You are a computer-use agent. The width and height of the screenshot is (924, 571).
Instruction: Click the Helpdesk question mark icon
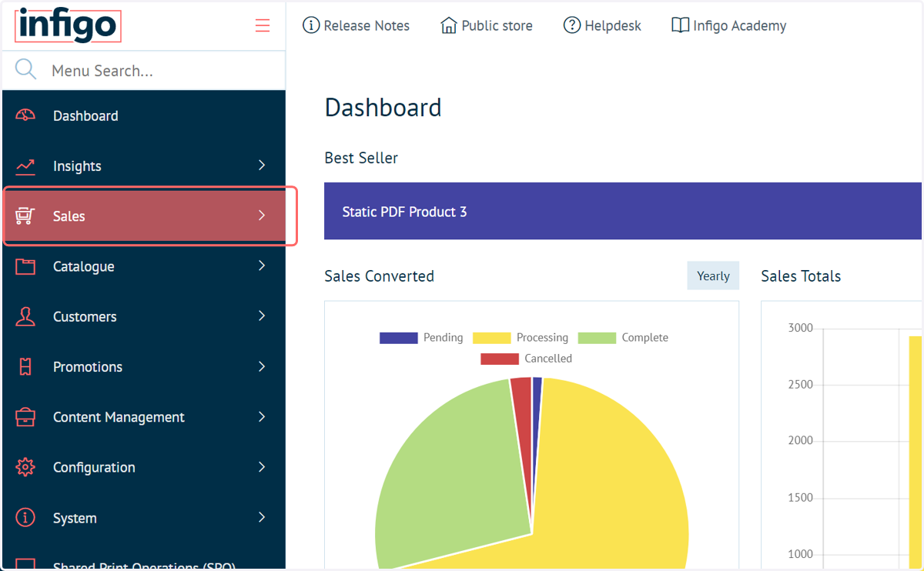click(572, 25)
